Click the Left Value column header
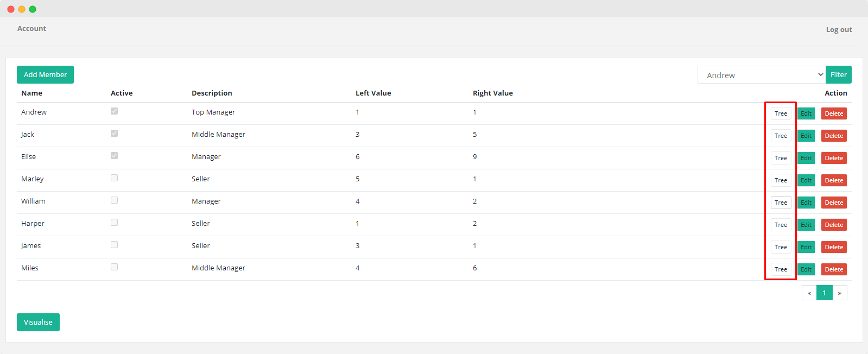 [373, 93]
